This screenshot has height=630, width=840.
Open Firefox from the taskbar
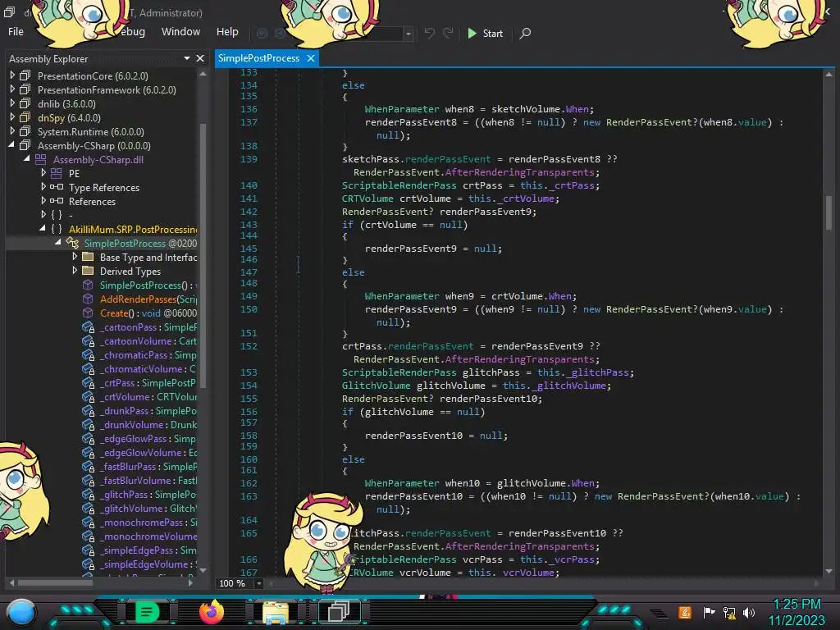(211, 612)
